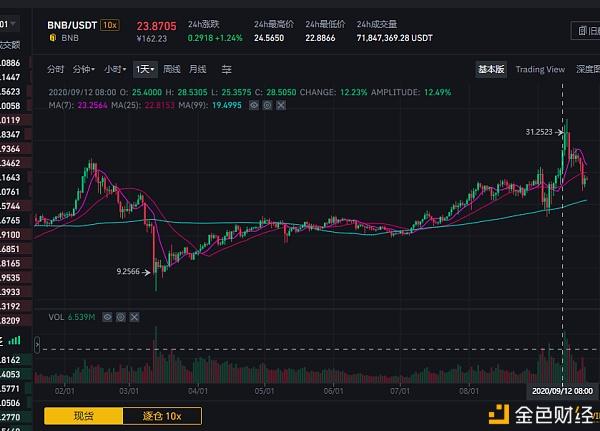
Task: Toggle VOL indicator visibility eye icon
Action: point(107,317)
